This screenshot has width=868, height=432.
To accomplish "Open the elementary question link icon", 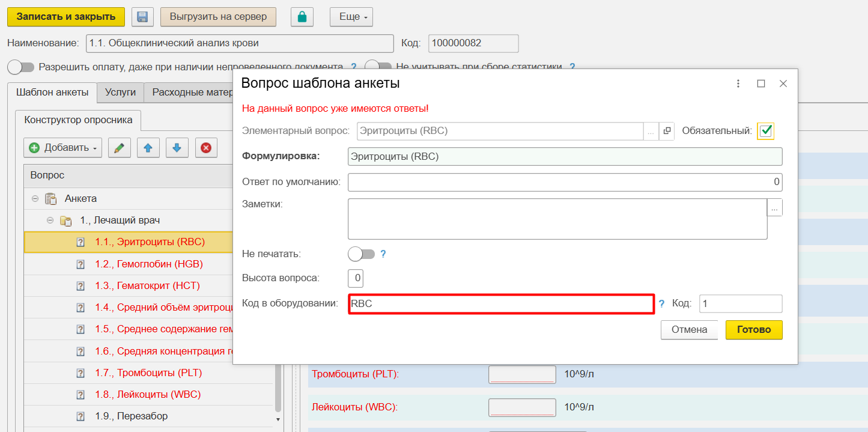I will tap(667, 131).
